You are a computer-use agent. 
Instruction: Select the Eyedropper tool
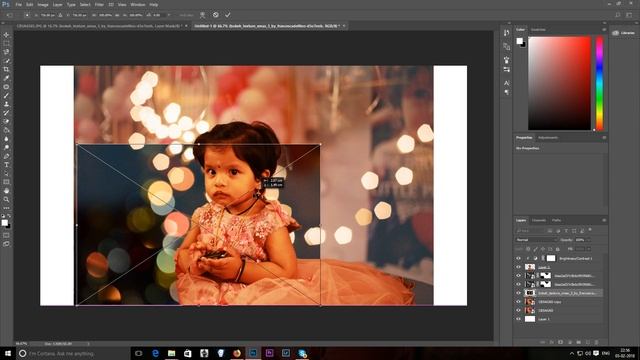(x=6, y=78)
